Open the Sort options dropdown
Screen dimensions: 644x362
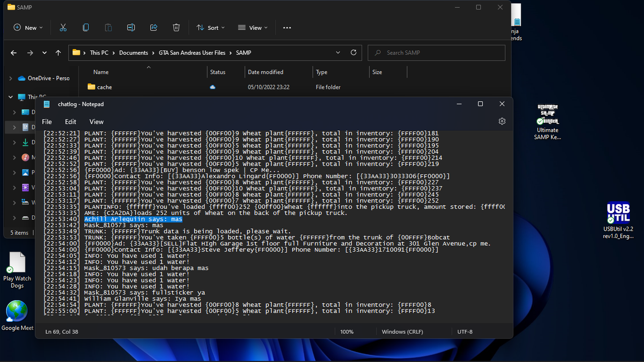coord(210,28)
